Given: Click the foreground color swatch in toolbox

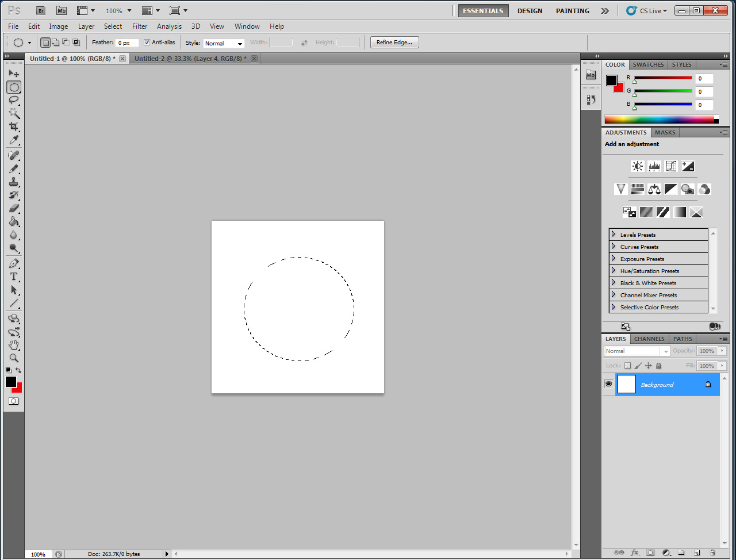Looking at the screenshot, I should 11,382.
